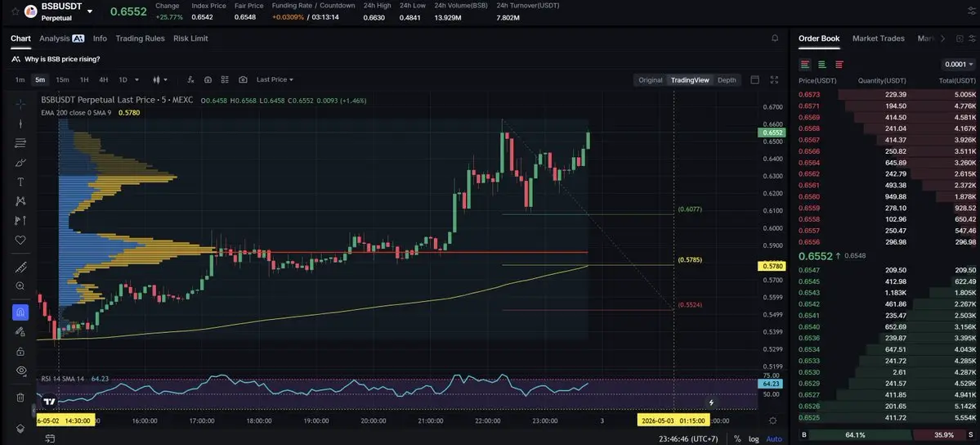Click the go to date icon
This screenshot has height=445, width=980.
pyautogui.click(x=50, y=438)
